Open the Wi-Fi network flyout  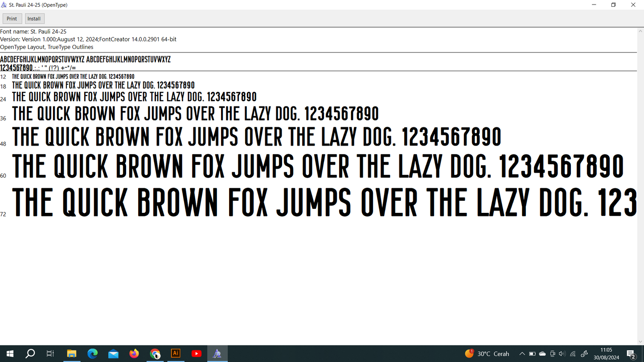tap(573, 354)
